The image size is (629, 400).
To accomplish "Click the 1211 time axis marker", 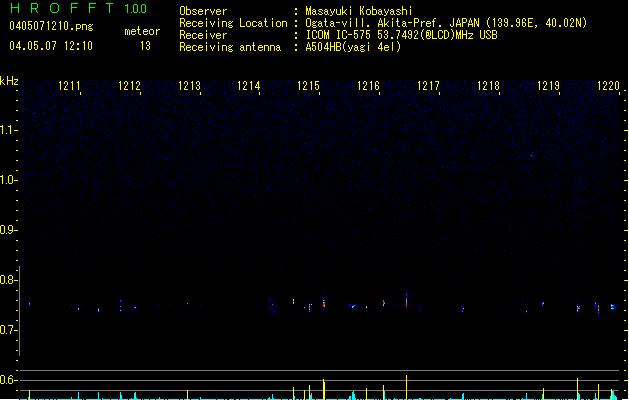I will pyautogui.click(x=69, y=86).
